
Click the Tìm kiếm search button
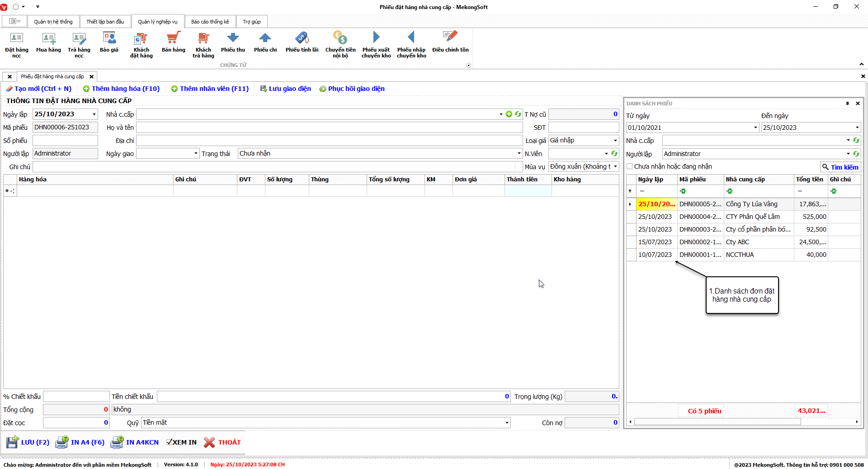pyautogui.click(x=840, y=167)
